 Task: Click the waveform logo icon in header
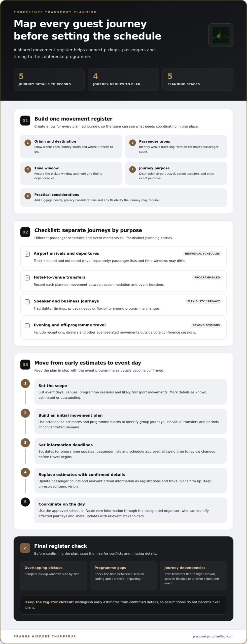point(221,35)
